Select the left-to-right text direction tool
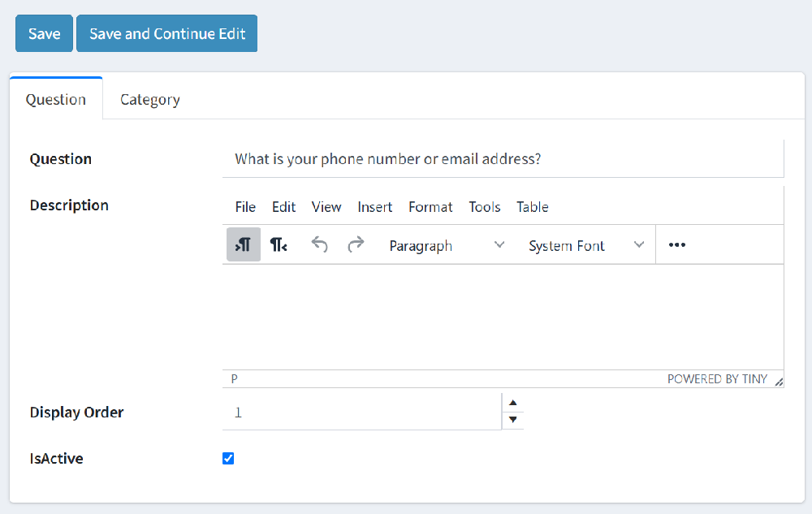The height and width of the screenshot is (514, 812). (x=244, y=244)
